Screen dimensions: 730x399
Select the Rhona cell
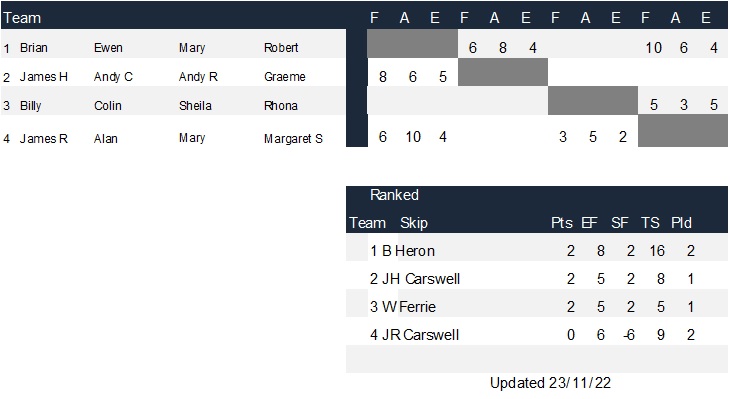point(280,106)
